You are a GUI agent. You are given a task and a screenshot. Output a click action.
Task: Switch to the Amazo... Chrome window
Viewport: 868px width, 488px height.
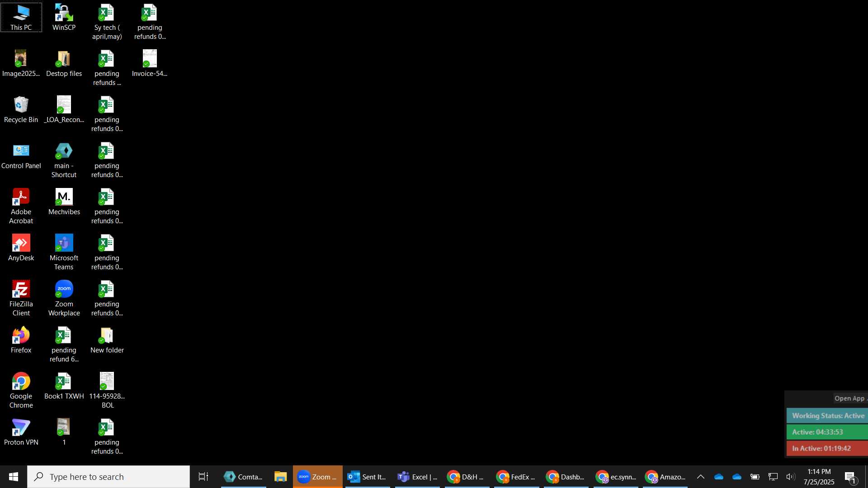(665, 477)
